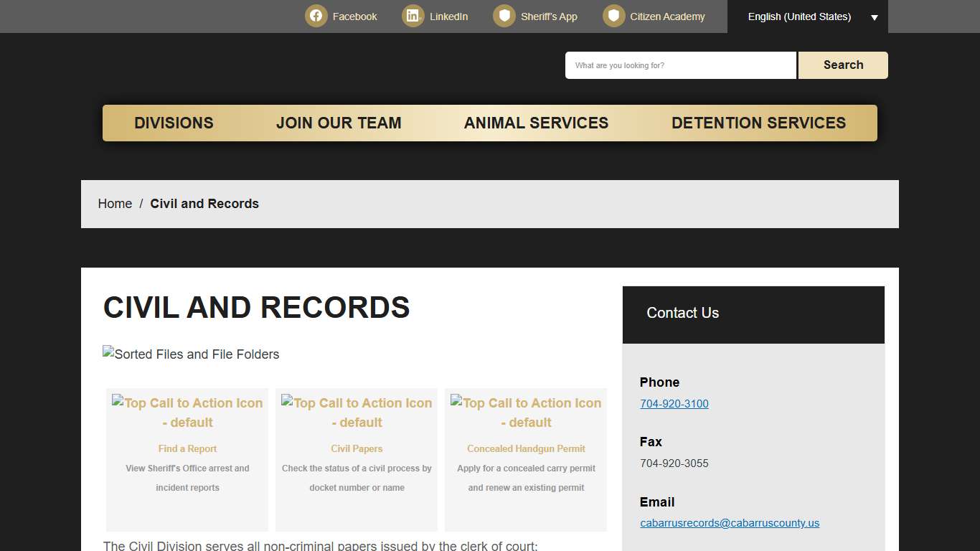
Task: Open Find a Report
Action: coord(187,448)
